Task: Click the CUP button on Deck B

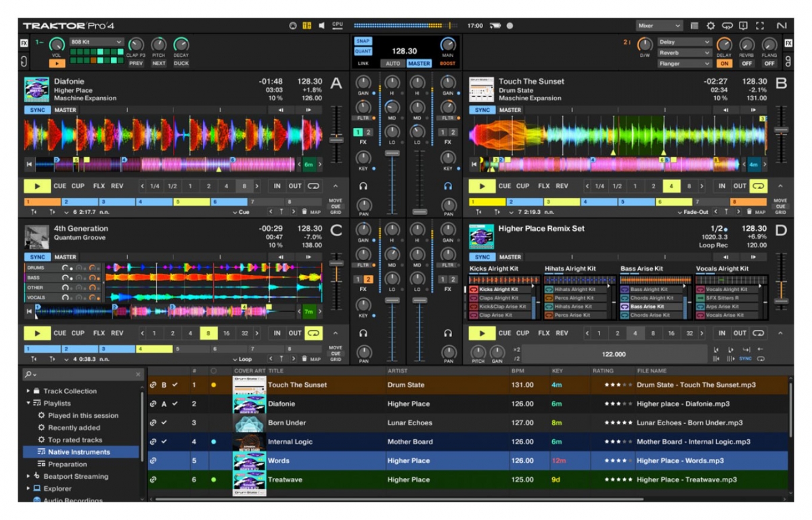Action: tap(523, 186)
